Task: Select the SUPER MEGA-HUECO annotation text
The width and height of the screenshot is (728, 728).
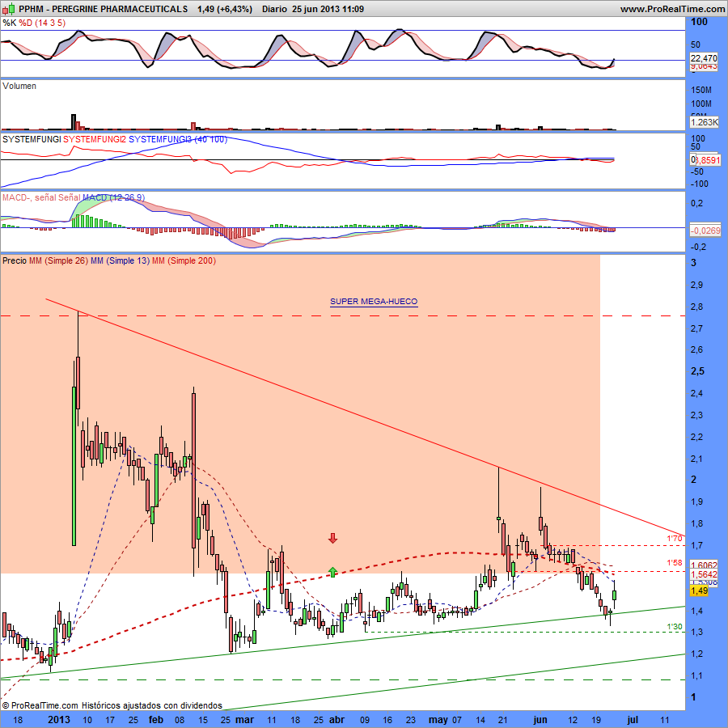Action: tap(374, 302)
